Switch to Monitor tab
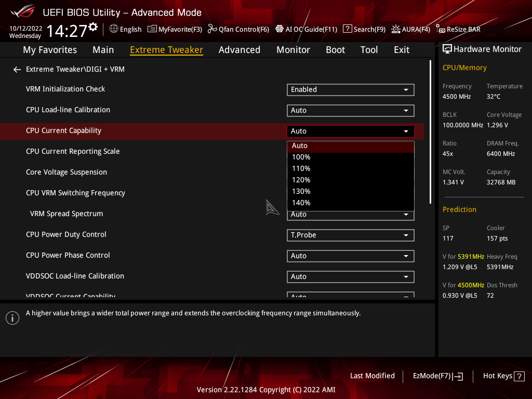532x399 pixels. tap(293, 50)
